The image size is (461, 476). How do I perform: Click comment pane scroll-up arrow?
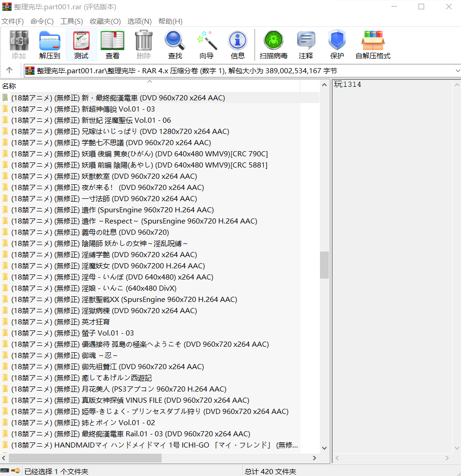click(457, 85)
